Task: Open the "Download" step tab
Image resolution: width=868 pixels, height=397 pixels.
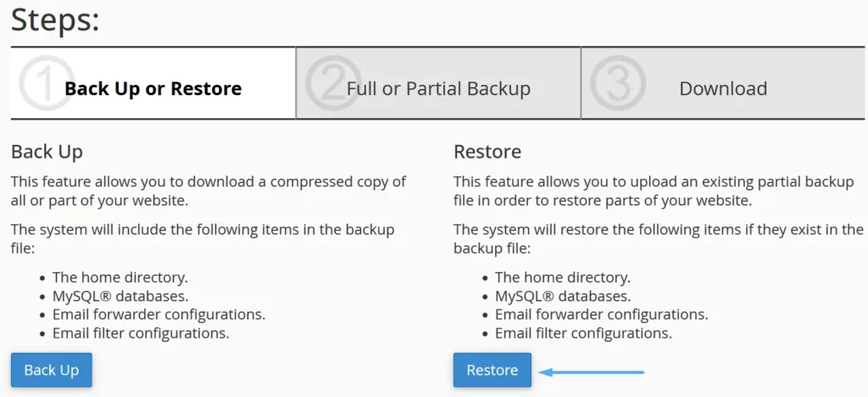Action: point(723,88)
